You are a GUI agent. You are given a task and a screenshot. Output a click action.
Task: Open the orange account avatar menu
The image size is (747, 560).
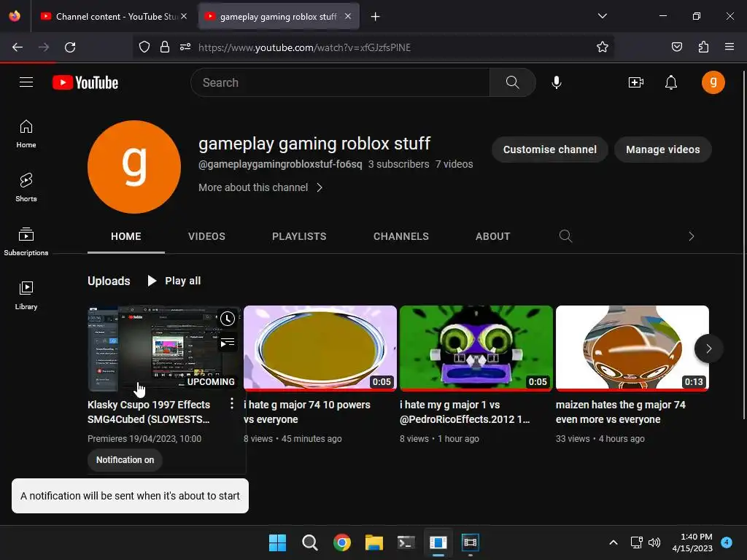[713, 82]
